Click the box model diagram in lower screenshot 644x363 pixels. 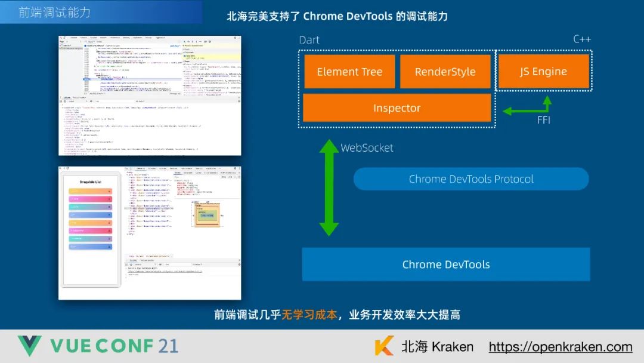tap(208, 214)
